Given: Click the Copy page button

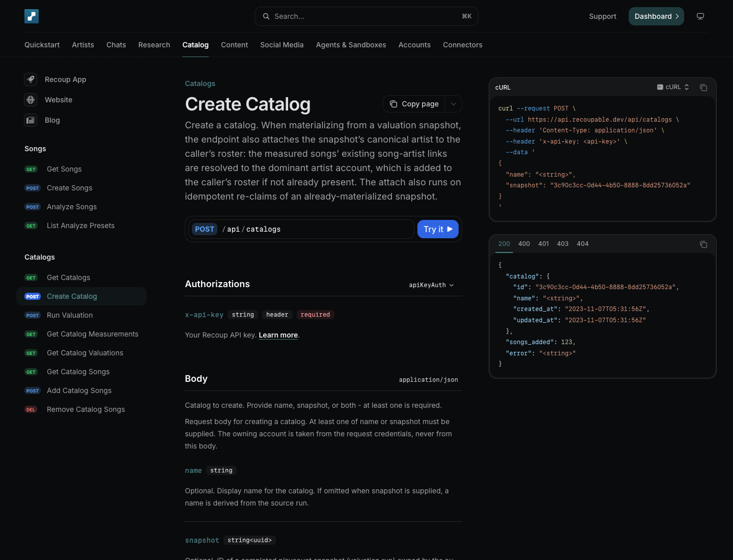Looking at the screenshot, I should (414, 104).
